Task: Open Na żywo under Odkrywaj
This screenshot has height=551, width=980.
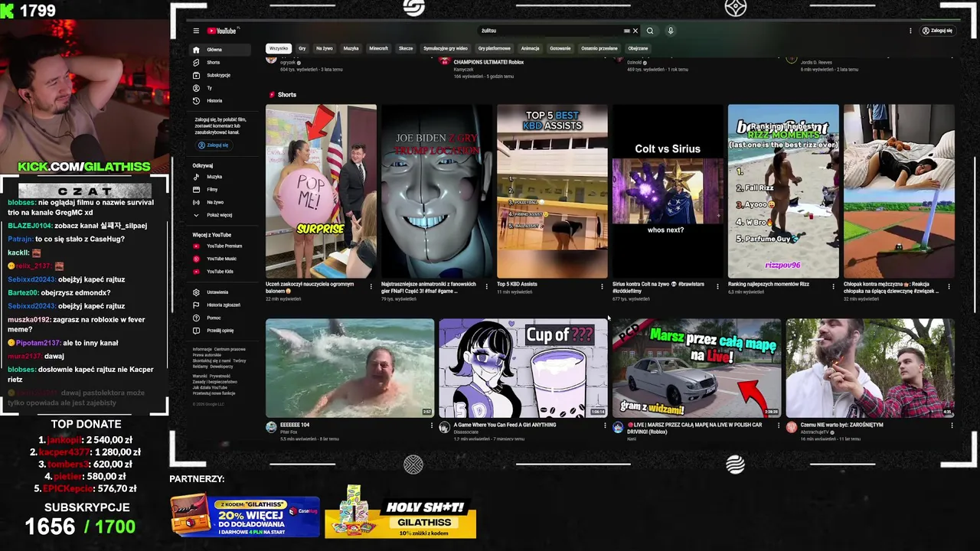Action: (220, 202)
